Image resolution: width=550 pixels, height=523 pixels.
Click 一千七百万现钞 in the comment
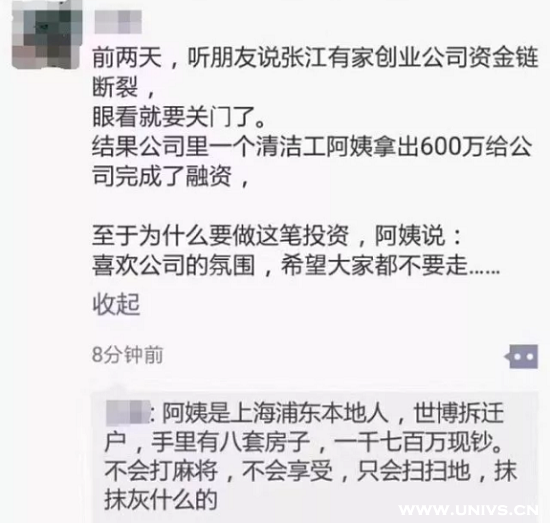(x=412, y=442)
